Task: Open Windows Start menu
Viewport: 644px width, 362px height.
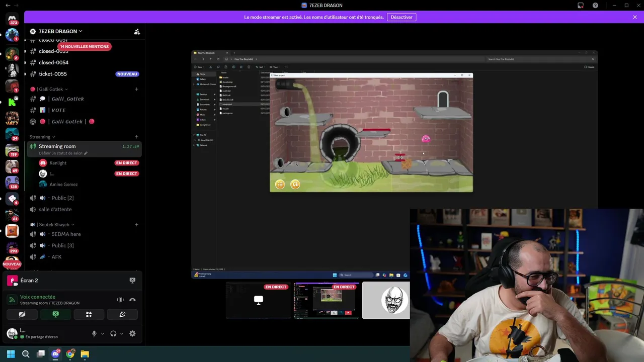Action: click(x=11, y=354)
